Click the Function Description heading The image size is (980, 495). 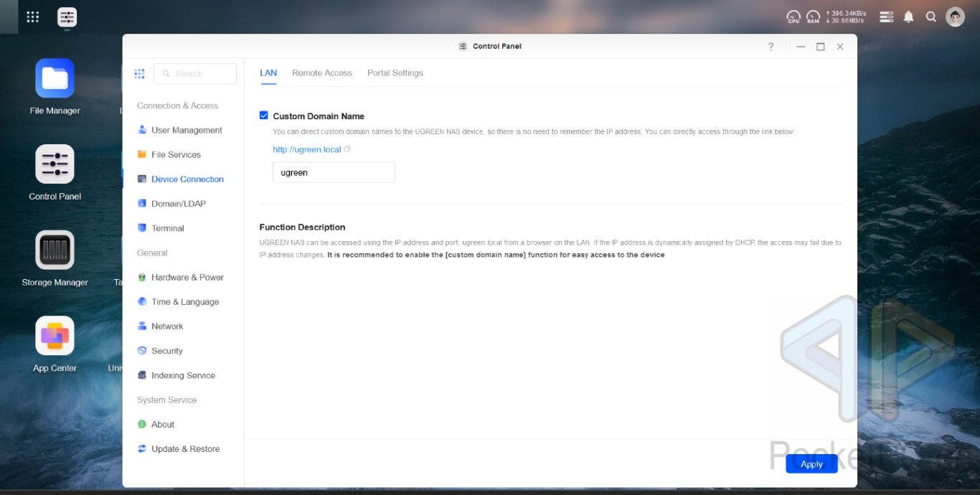pyautogui.click(x=302, y=227)
